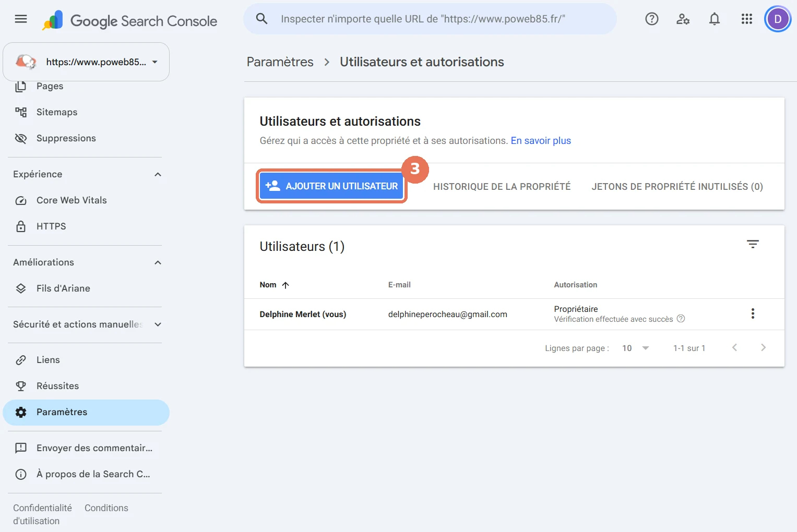Open the property selector dropdown
Screen dimensions: 797x532
[86, 62]
